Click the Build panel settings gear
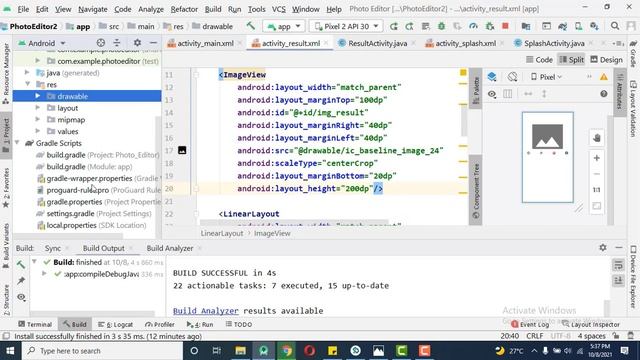This screenshot has height=360, width=640. (x=603, y=248)
